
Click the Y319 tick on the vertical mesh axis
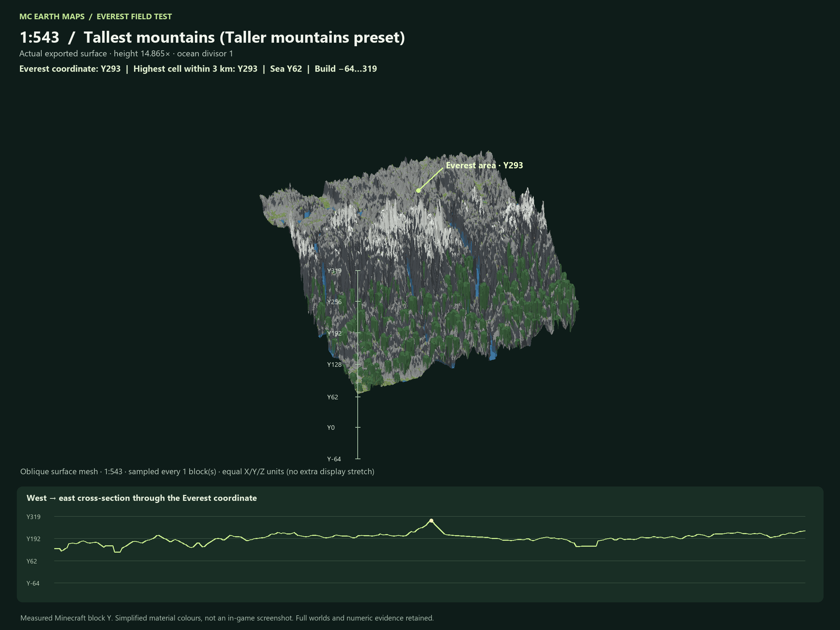358,271
